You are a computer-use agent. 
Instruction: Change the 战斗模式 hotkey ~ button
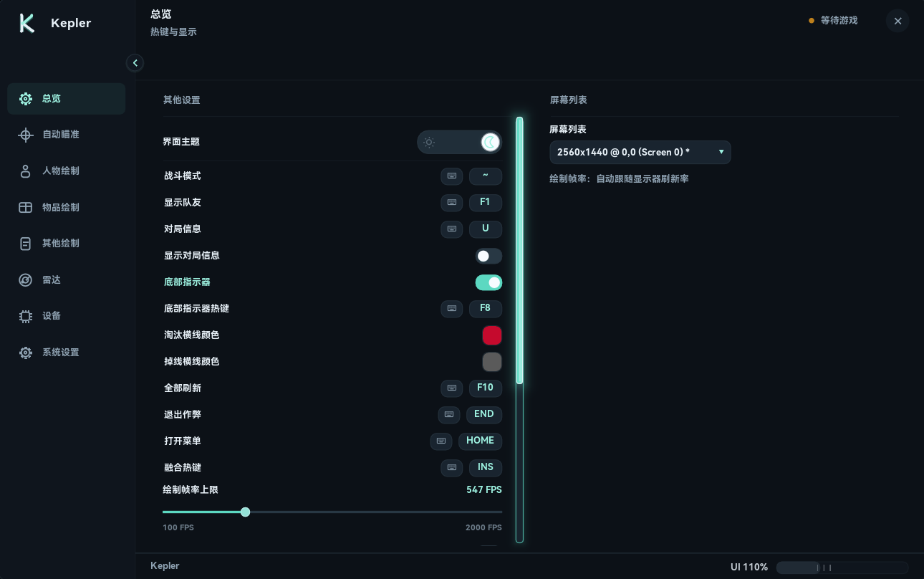[x=485, y=176]
